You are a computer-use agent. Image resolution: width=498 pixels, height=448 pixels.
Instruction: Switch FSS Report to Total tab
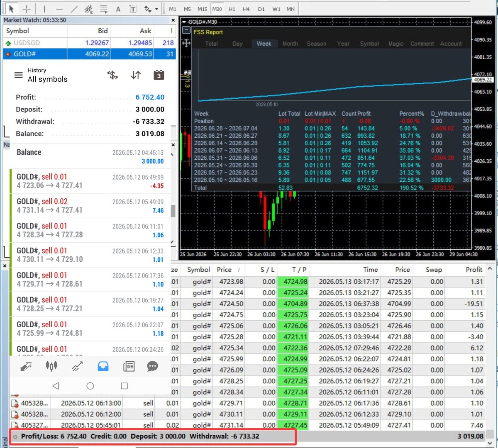[211, 44]
